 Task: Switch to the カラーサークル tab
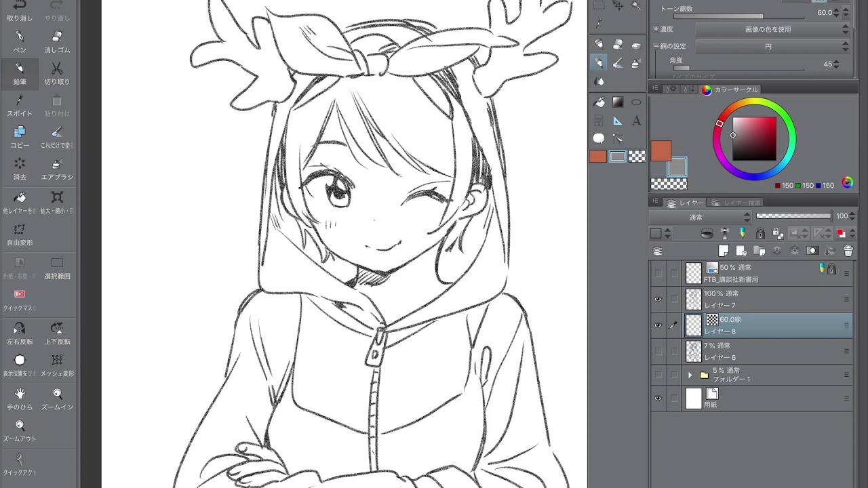click(x=730, y=89)
